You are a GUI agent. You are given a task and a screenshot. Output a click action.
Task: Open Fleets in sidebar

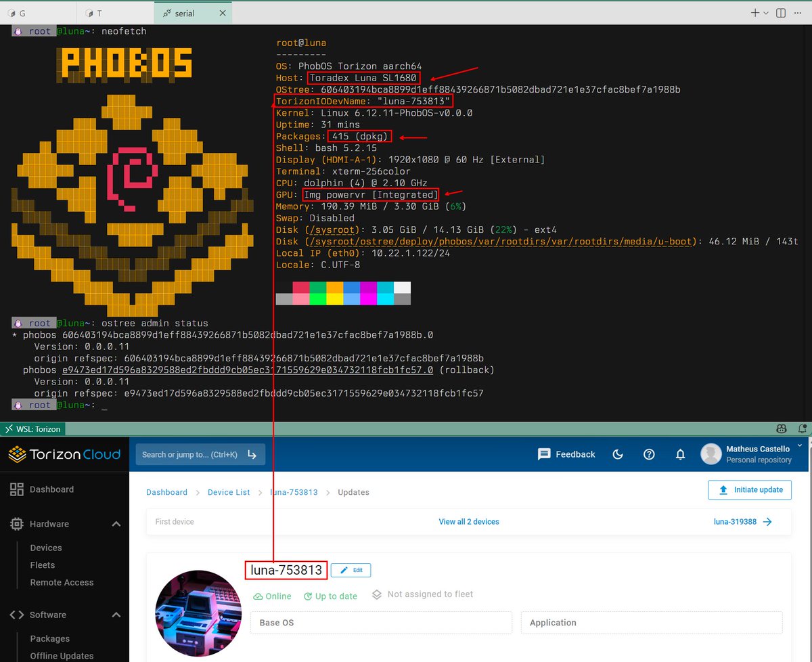43,565
